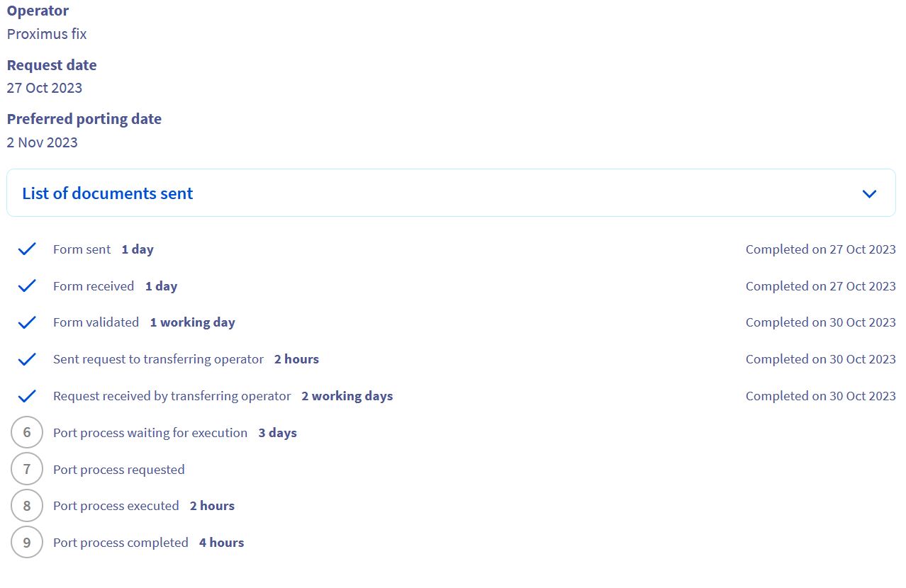Click the Port process requested step
Image resolution: width=906 pixels, height=588 pixels.
[119, 470]
